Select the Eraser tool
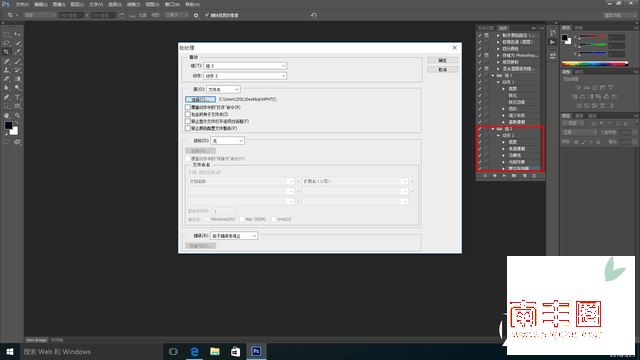Screen dimensions: 640x360 pyautogui.click(x=7, y=79)
